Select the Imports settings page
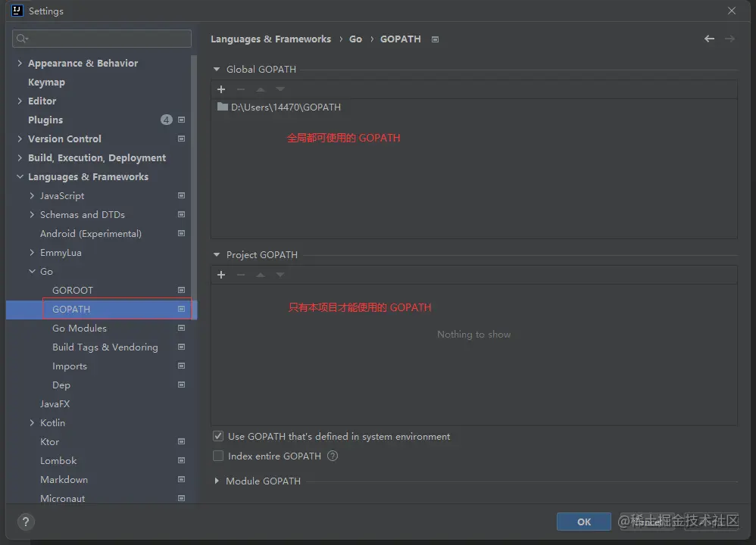756x545 pixels. coord(70,366)
